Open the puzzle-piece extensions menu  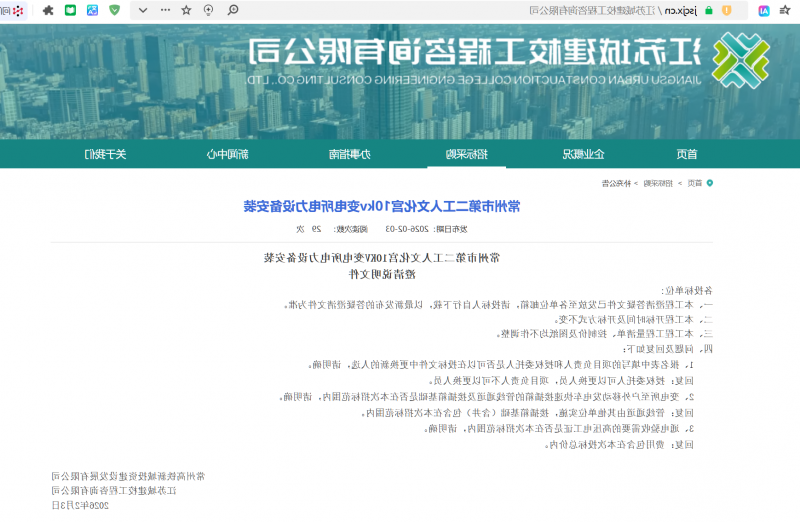(48, 10)
